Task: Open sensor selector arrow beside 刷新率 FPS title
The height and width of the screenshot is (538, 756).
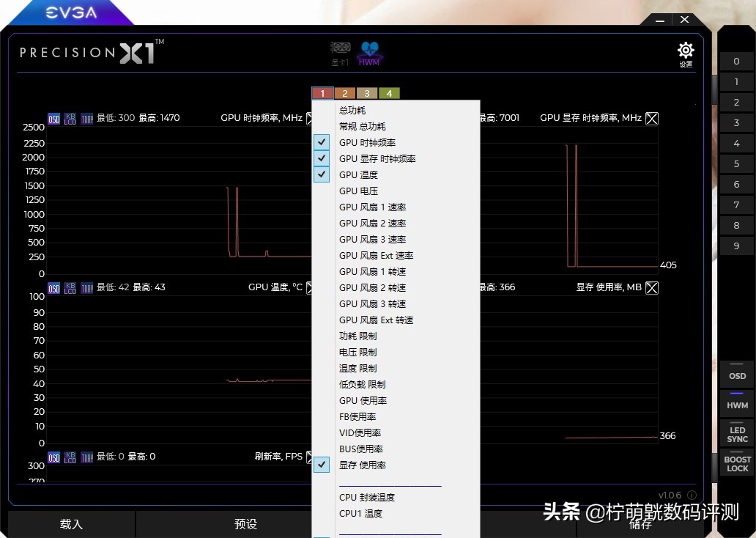Action: 309,456
